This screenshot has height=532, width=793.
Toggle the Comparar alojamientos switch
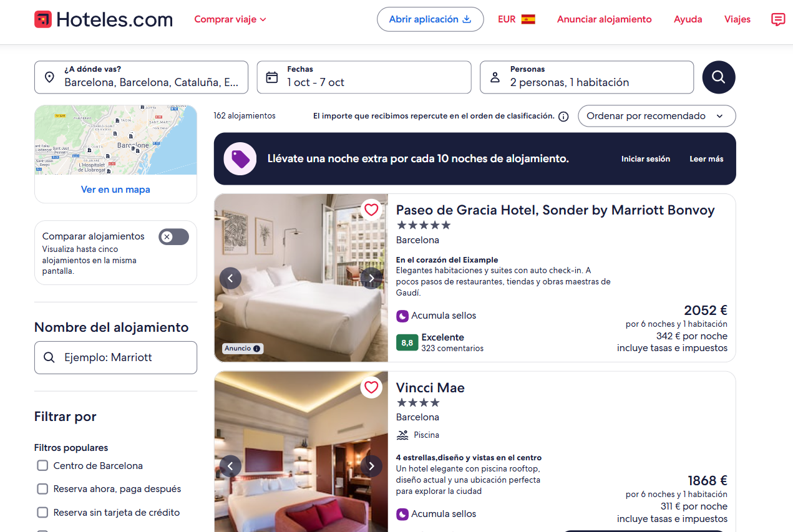[x=173, y=237]
